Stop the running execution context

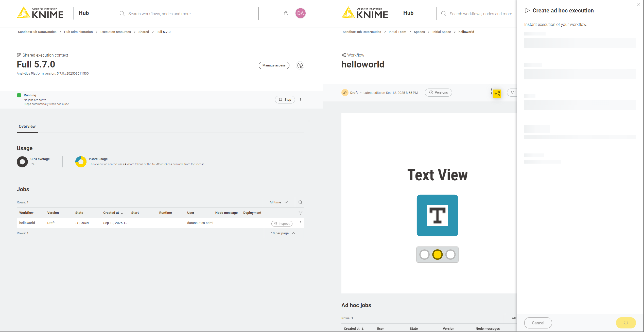pyautogui.click(x=285, y=100)
